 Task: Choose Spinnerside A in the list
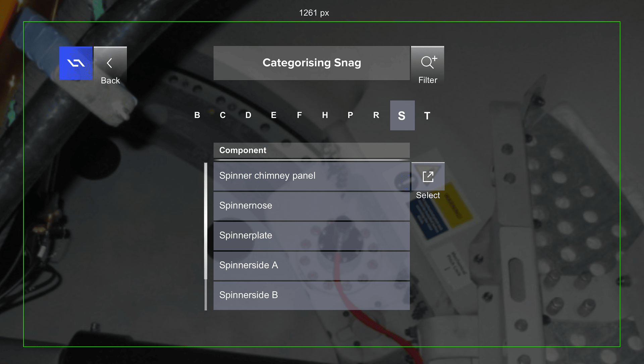tap(312, 266)
